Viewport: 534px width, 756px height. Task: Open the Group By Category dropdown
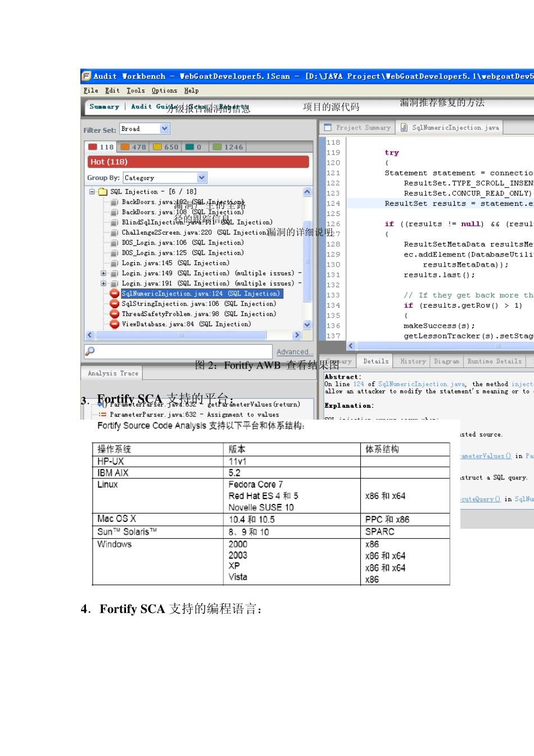[165, 178]
